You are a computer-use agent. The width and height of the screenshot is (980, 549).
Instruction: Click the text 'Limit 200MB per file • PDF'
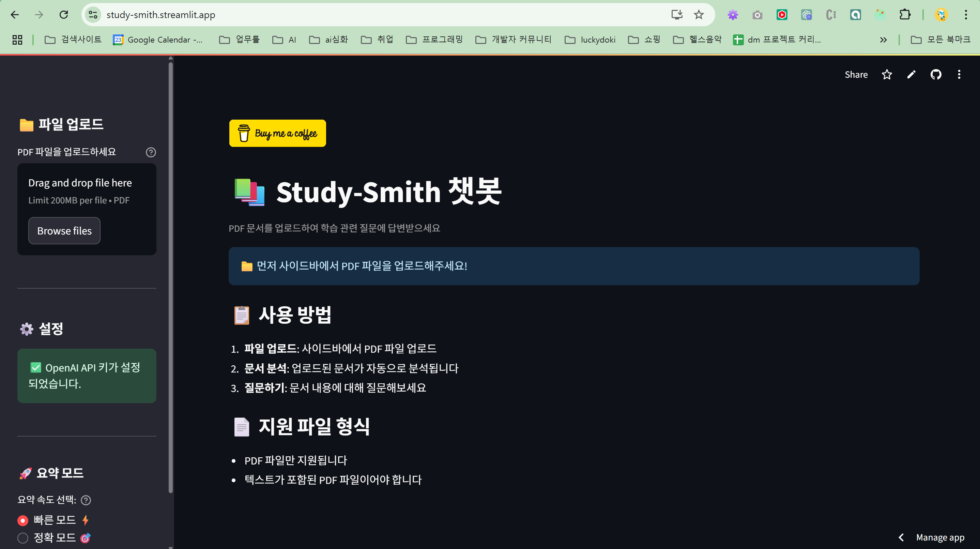pos(79,200)
